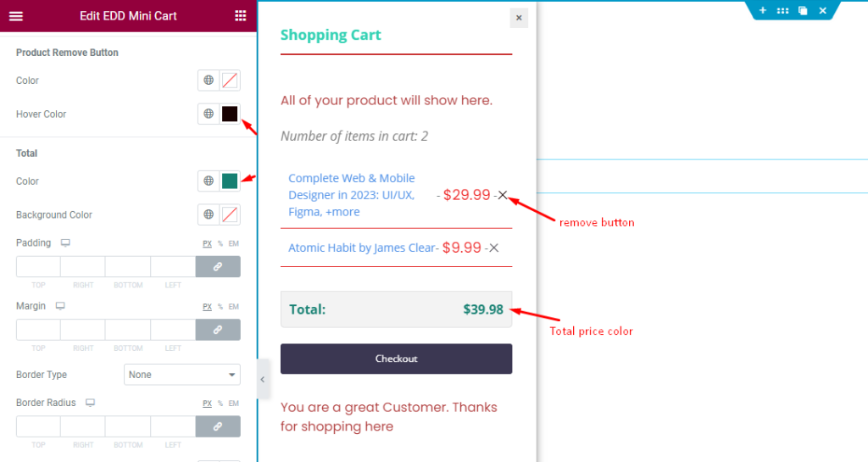This screenshot has height=462, width=868.
Task: Click the duplicate section icon
Action: pos(803,10)
